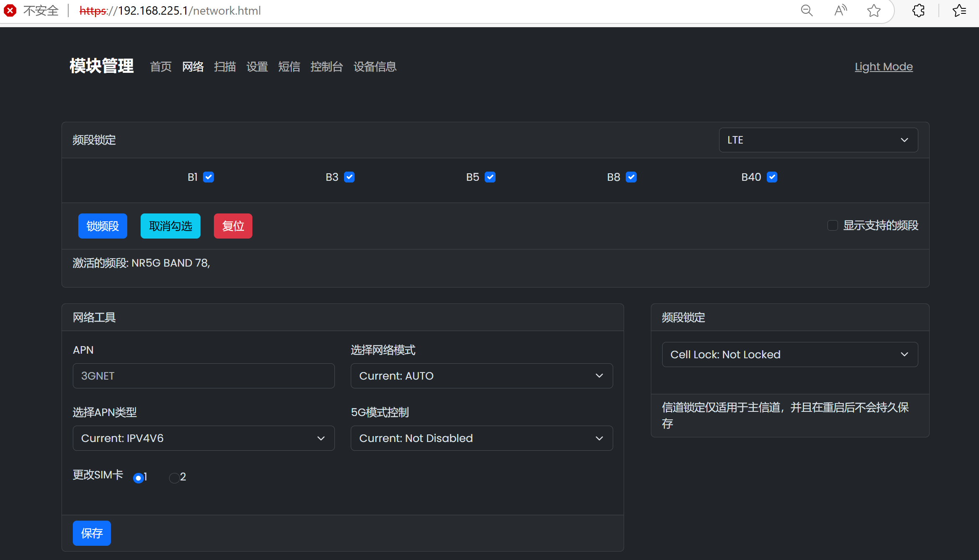Viewport: 979px width, 560px height.
Task: Open the browser extensions puzzle icon
Action: click(918, 10)
